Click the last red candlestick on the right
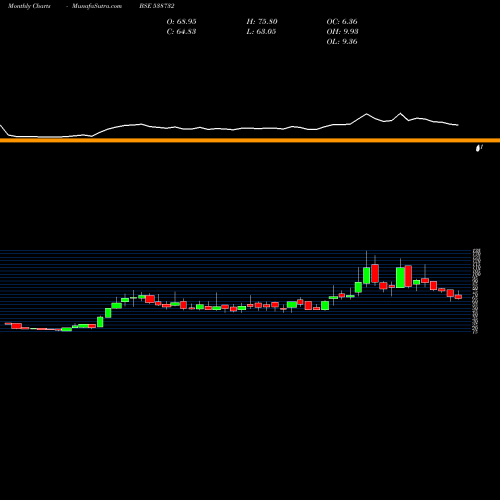This screenshot has height=500, width=500. pos(459,297)
